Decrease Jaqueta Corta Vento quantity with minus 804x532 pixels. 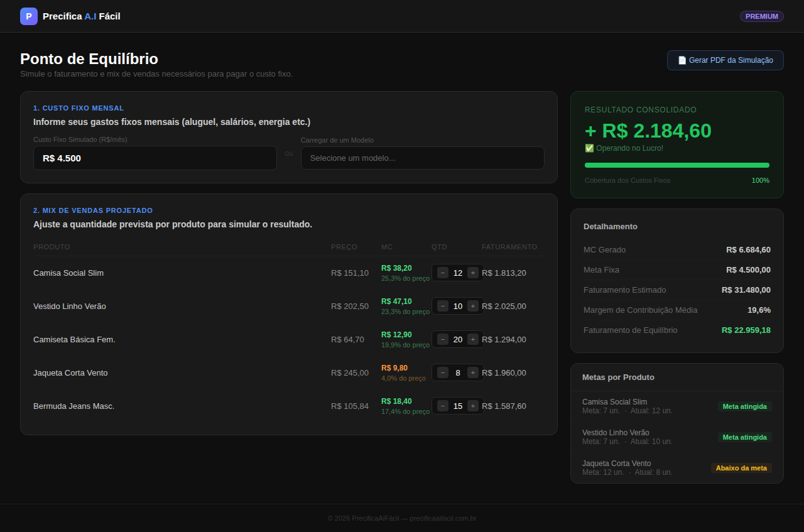(443, 372)
